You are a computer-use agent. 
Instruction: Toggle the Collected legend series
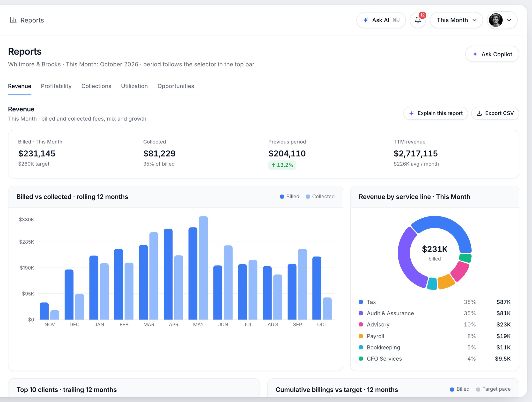(x=320, y=196)
